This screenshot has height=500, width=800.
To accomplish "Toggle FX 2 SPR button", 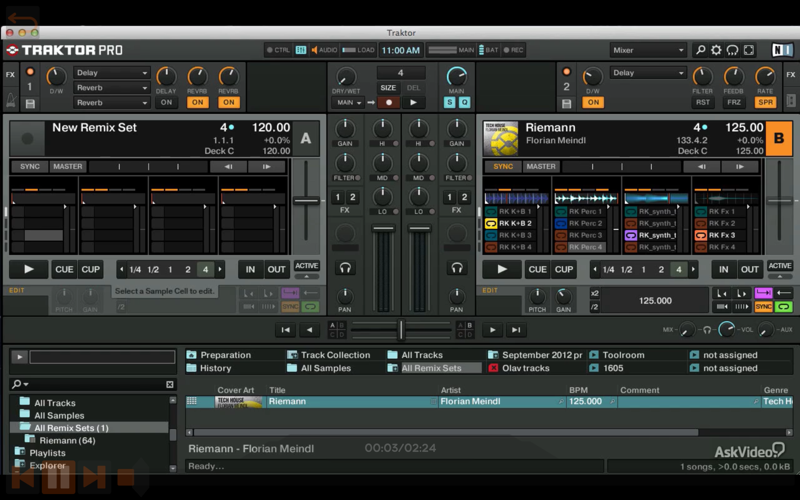I will point(765,103).
